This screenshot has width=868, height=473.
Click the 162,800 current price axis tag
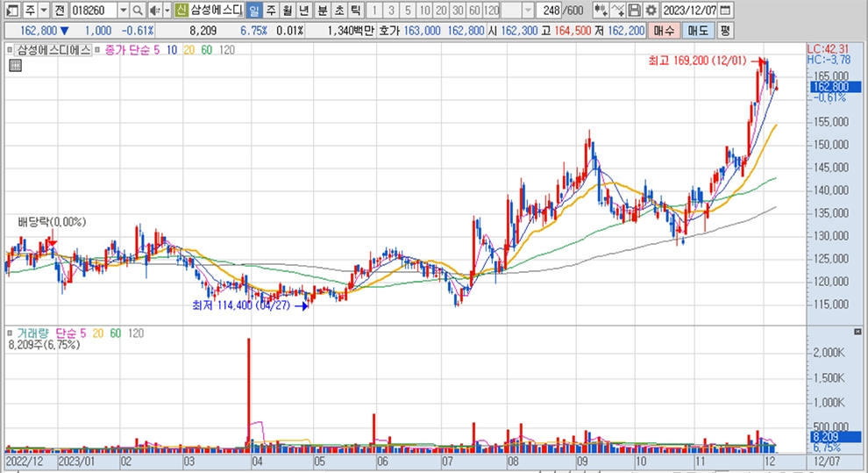click(836, 87)
